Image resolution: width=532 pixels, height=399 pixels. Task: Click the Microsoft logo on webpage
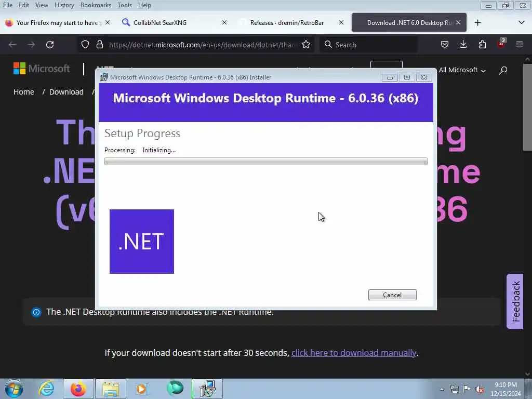(x=42, y=69)
